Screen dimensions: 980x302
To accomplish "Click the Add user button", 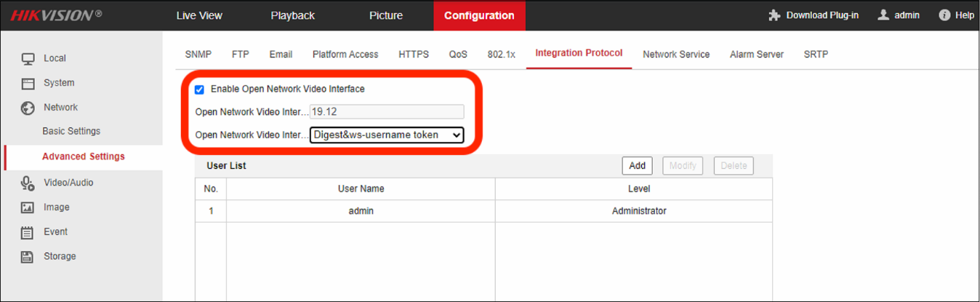I will [637, 166].
